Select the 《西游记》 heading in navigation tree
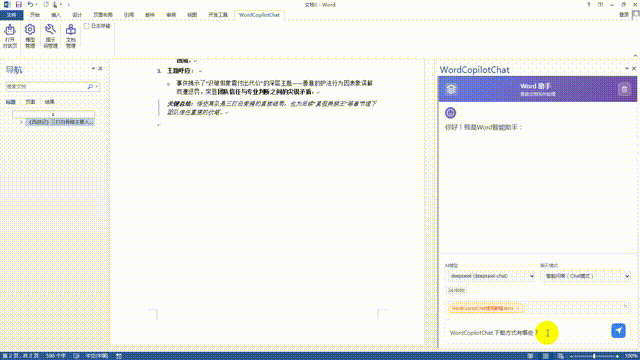This screenshot has width=640, height=360. pos(60,122)
